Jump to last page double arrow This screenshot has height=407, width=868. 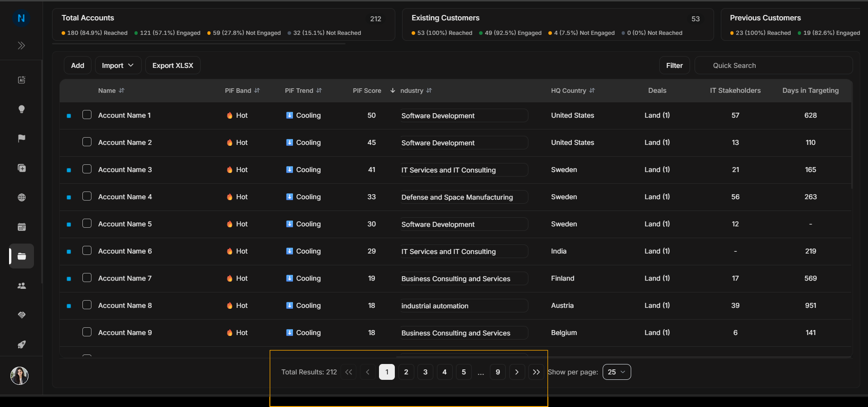tap(536, 372)
